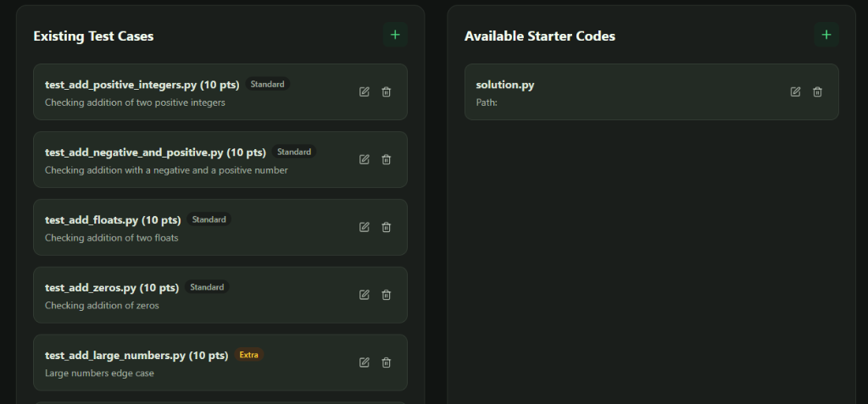Delete solution.py starter code
868x404 pixels.
coord(818,91)
